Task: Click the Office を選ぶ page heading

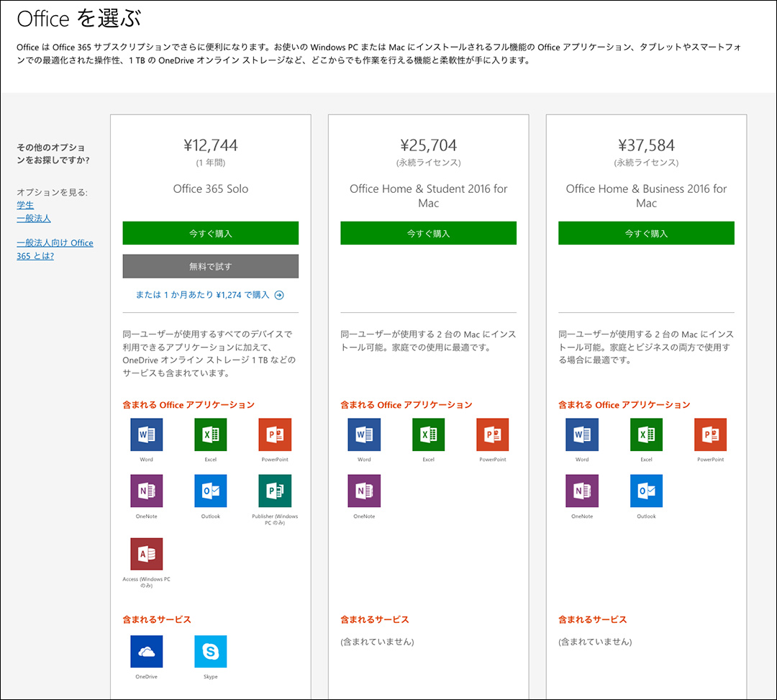Action: [x=79, y=19]
